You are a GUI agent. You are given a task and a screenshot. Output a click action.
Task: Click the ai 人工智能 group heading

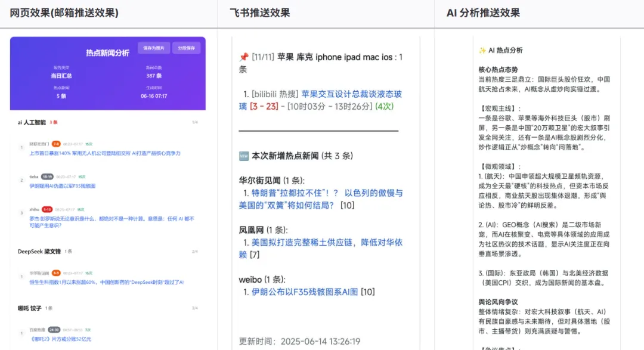[32, 122]
